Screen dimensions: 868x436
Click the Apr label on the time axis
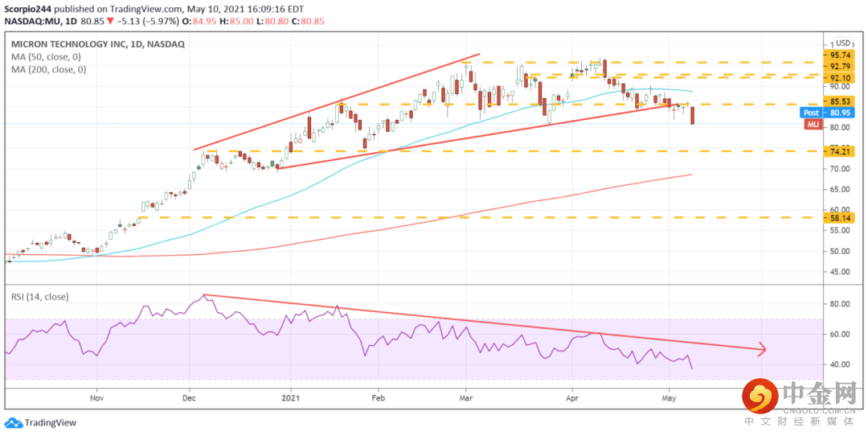571,397
